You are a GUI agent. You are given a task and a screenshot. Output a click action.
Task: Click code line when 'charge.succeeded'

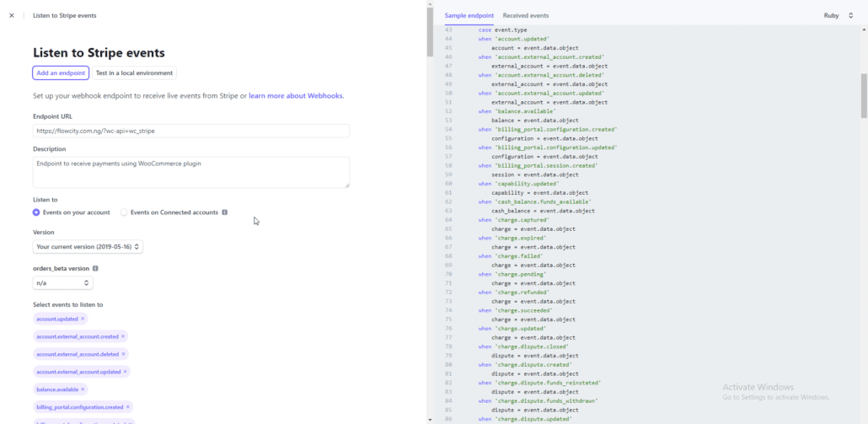[516, 310]
